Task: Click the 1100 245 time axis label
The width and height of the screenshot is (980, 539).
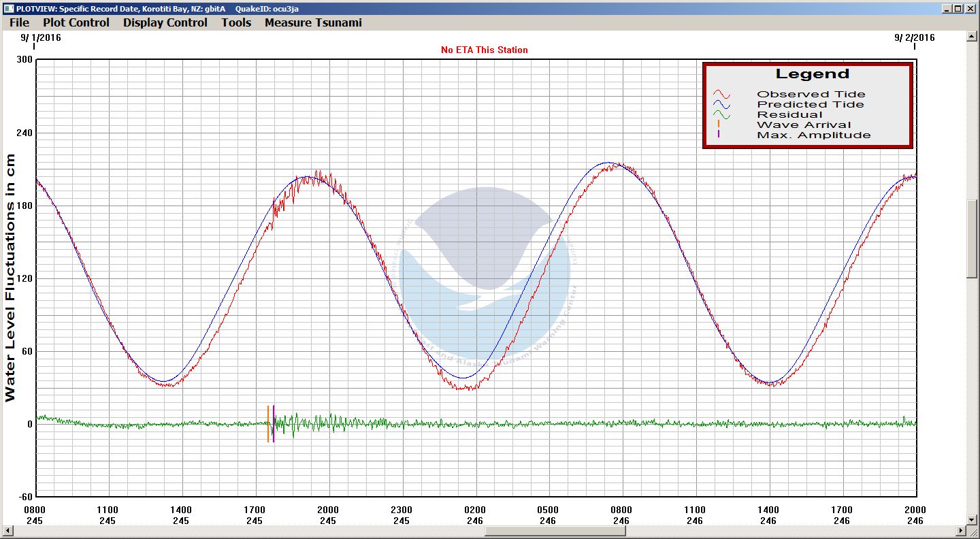Action: point(108,515)
